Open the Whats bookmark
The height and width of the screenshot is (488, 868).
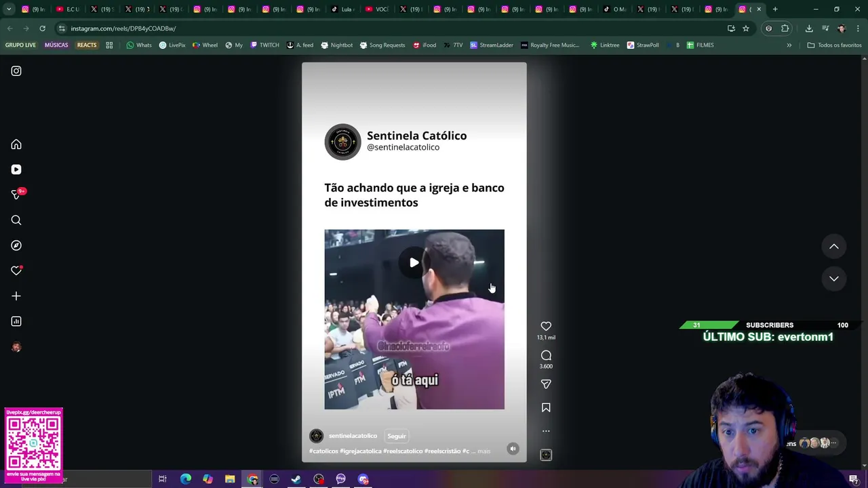click(x=139, y=45)
